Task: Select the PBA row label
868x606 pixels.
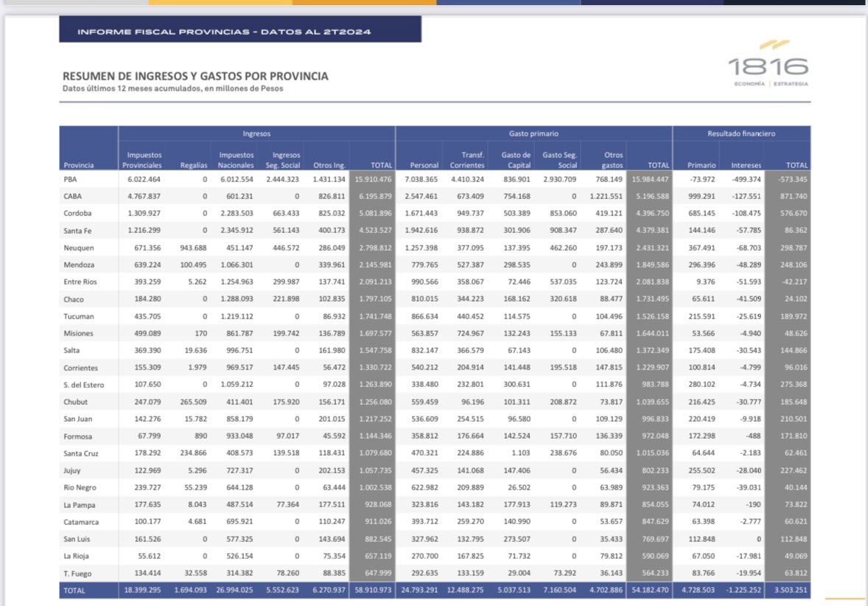Action: click(x=70, y=179)
